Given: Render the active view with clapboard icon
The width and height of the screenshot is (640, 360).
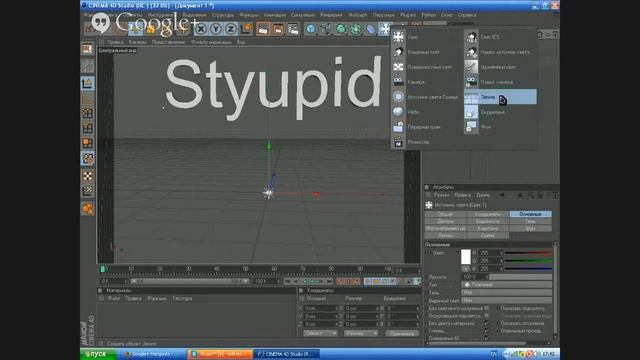Looking at the screenshot, I should (263, 29).
